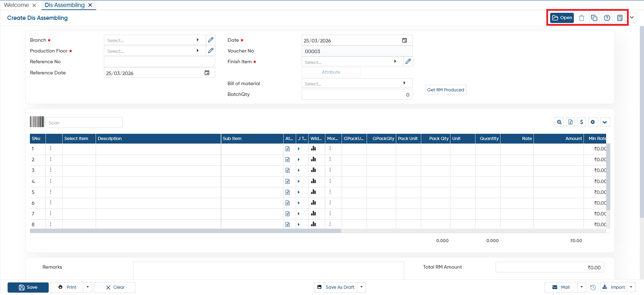Click the Clear button

coord(115,287)
